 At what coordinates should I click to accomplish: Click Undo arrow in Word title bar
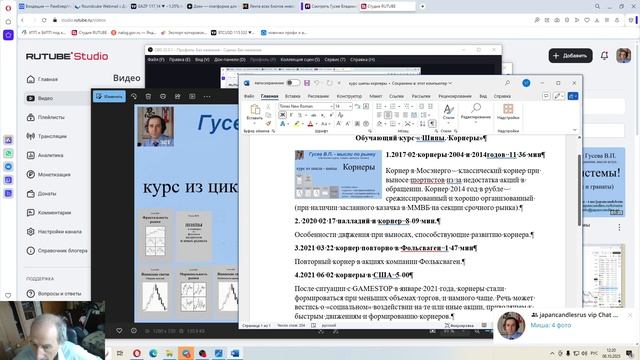pos(317,83)
